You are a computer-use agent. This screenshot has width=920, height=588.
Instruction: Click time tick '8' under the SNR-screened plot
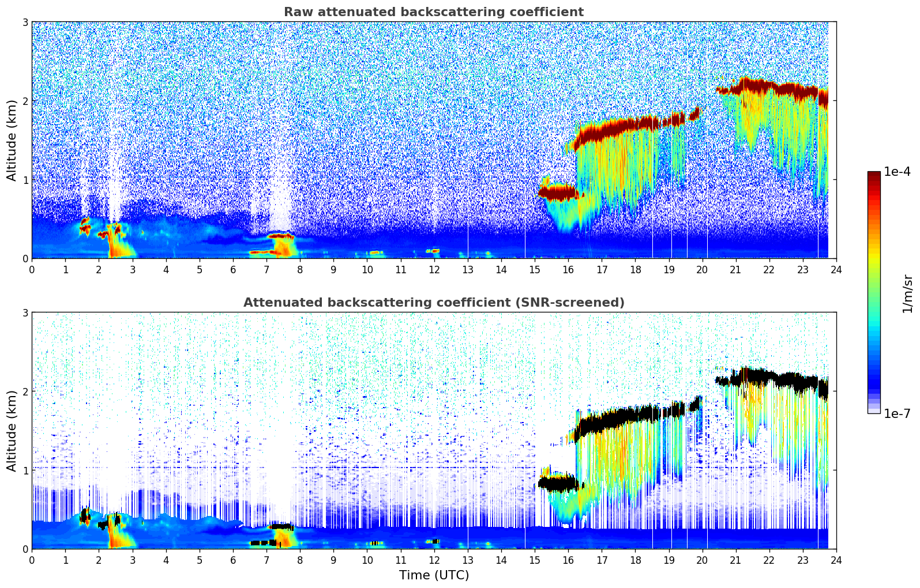(300, 560)
